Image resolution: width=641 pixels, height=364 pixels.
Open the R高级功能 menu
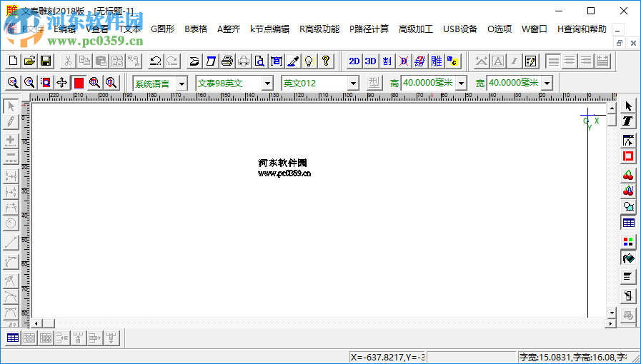click(x=319, y=29)
